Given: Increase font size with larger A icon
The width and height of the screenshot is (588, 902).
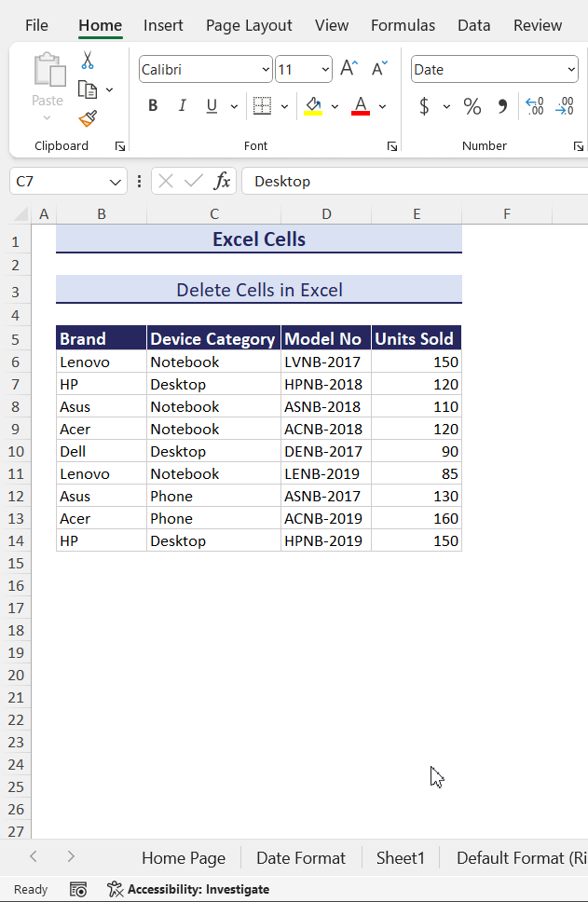Looking at the screenshot, I should click(x=349, y=69).
